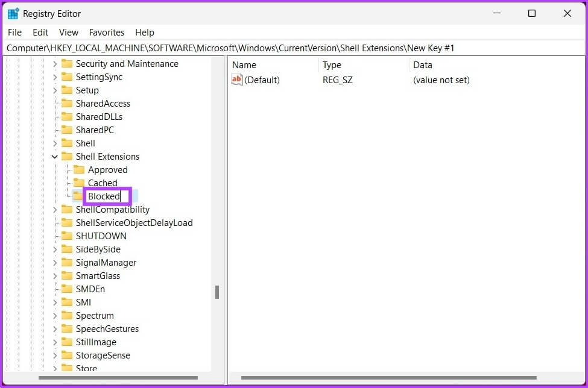Screen dimensions: 588x388
Task: Click the Security and Maintenance folder icon
Action: pos(67,64)
